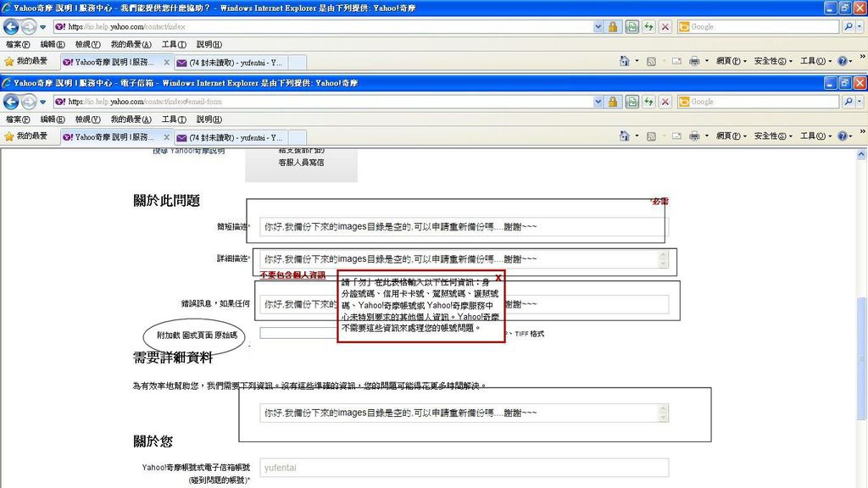Click the 不要包含個人資訊 link
This screenshot has height=488, width=868.
[292, 275]
